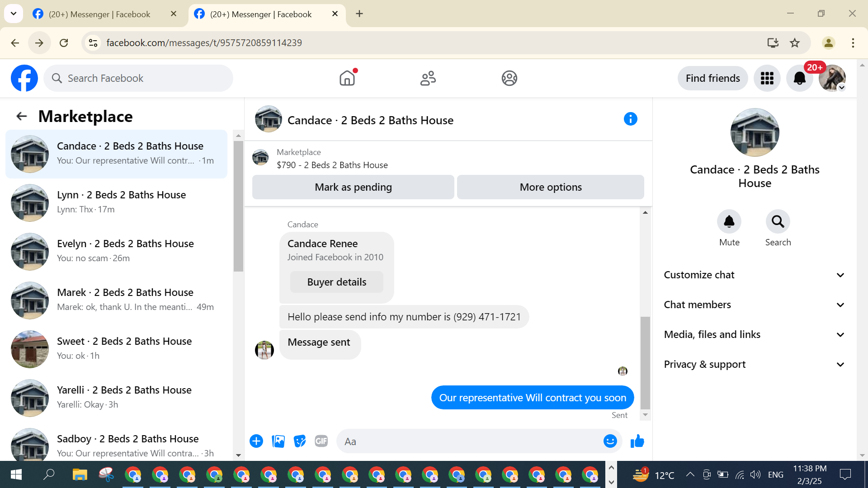This screenshot has width=868, height=488.
Task: Click Mark as pending
Action: [353, 187]
